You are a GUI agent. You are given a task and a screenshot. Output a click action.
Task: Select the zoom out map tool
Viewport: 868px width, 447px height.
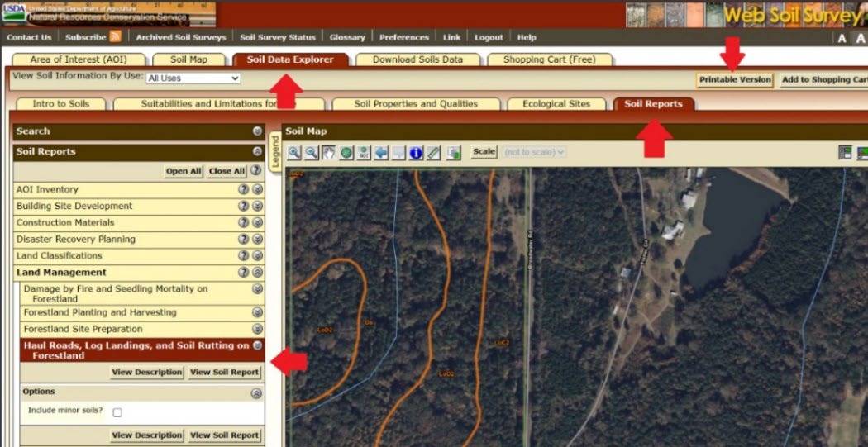point(311,153)
